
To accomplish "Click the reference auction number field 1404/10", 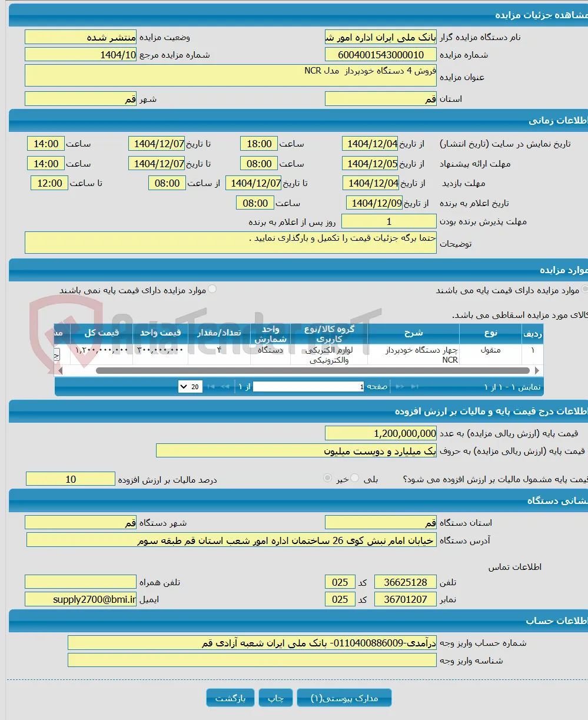I will (81, 55).
